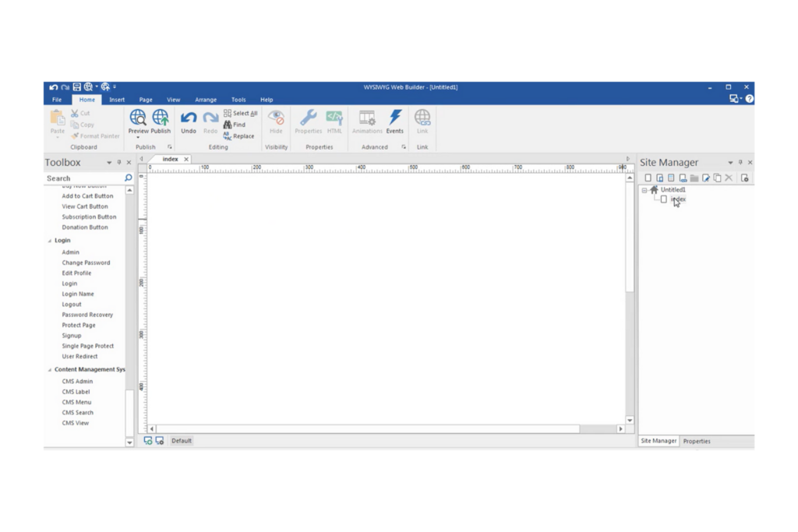Click the manage breakpoints icon beside Default
Screen dimensions: 798x532
160,440
